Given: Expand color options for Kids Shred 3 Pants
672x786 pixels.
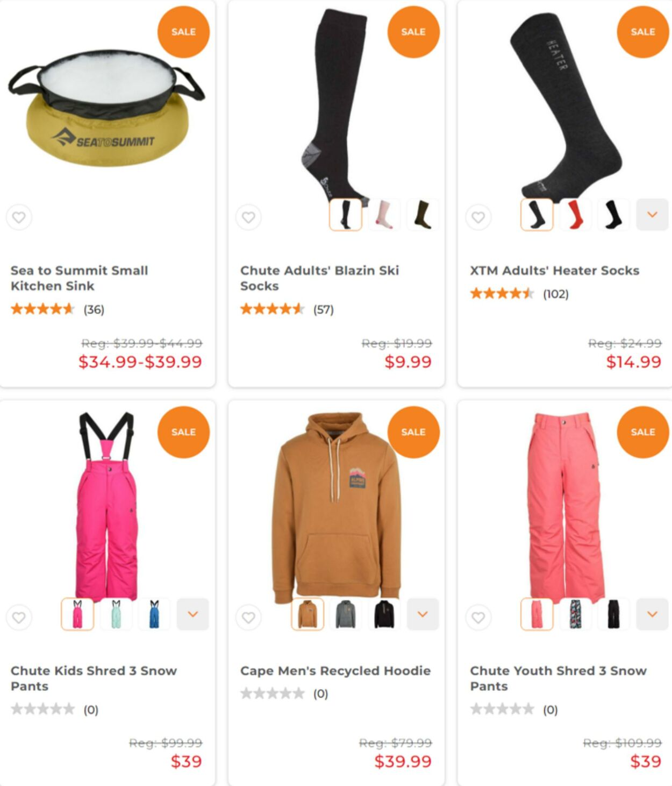Looking at the screenshot, I should pos(192,614).
